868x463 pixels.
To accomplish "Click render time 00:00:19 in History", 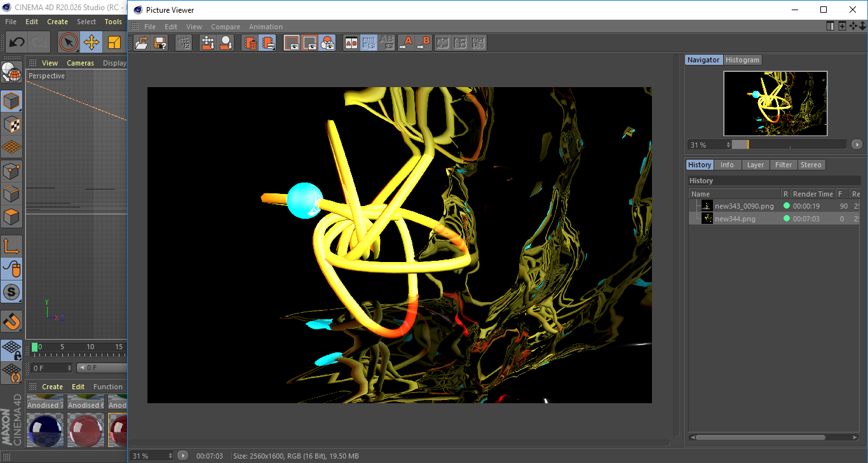I will click(806, 206).
